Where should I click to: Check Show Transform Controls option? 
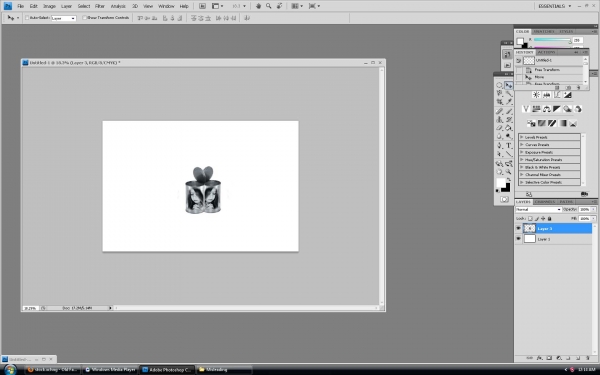coord(85,18)
